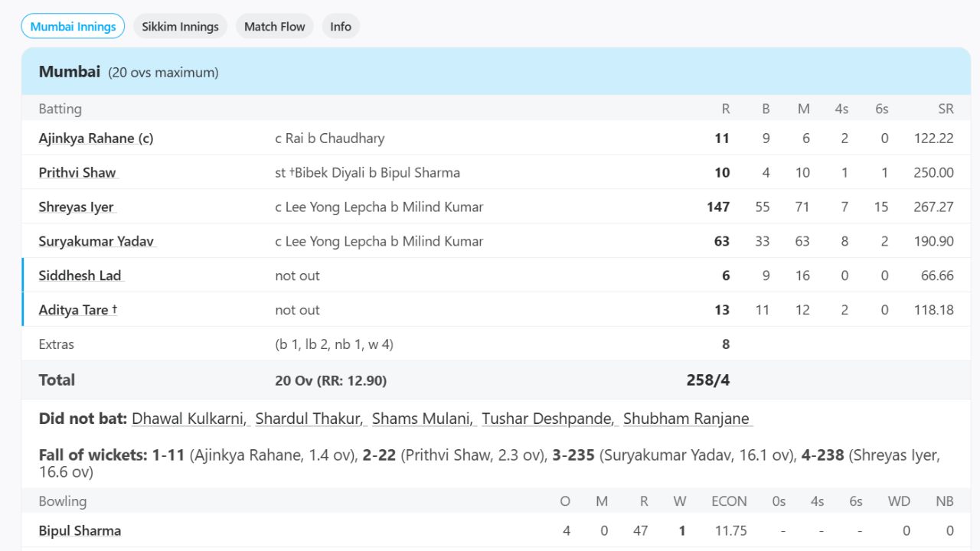The image size is (980, 551).
Task: View Prithvi Shaw's details
Action: click(x=77, y=172)
